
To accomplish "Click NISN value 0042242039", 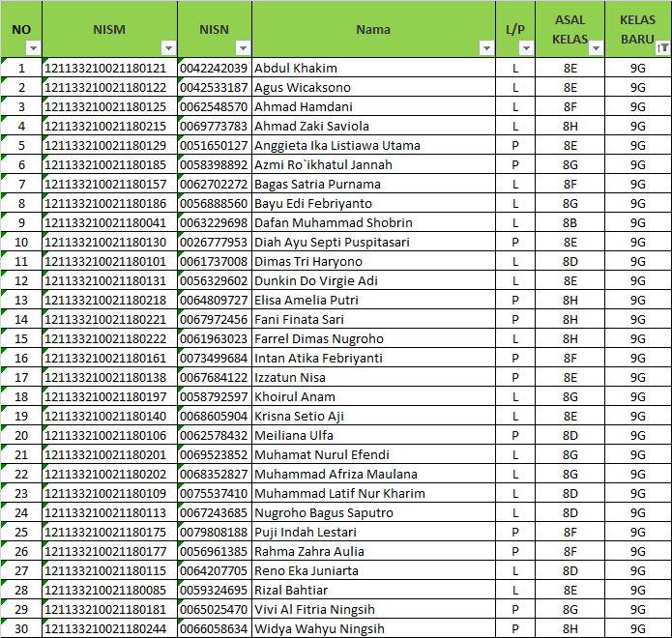I will (214, 68).
